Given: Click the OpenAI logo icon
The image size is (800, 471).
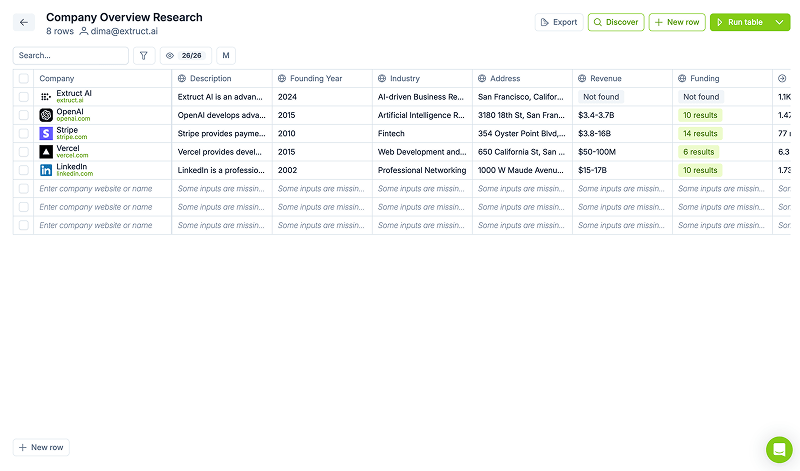Looking at the screenshot, I should pyautogui.click(x=46, y=115).
